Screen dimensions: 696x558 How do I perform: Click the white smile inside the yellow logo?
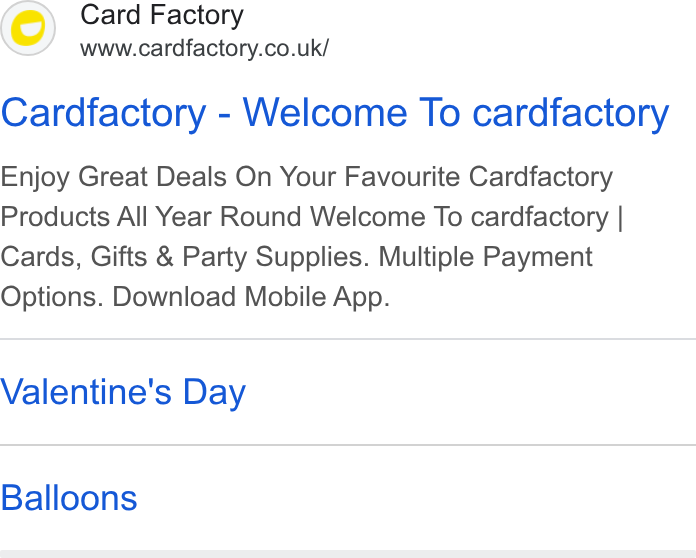[33, 29]
